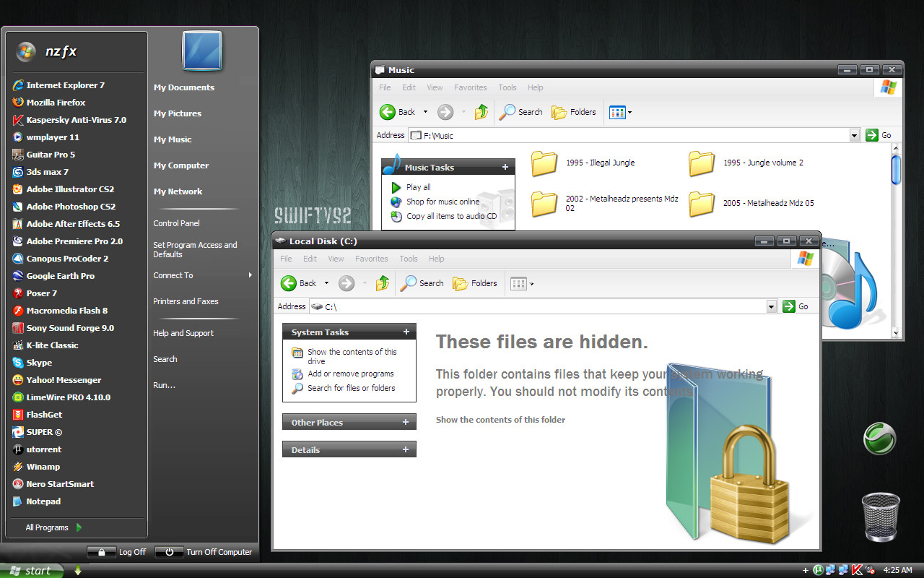The width and height of the screenshot is (924, 578).
Task: Open the Views dropdown in the Music toolbar
Action: (621, 112)
